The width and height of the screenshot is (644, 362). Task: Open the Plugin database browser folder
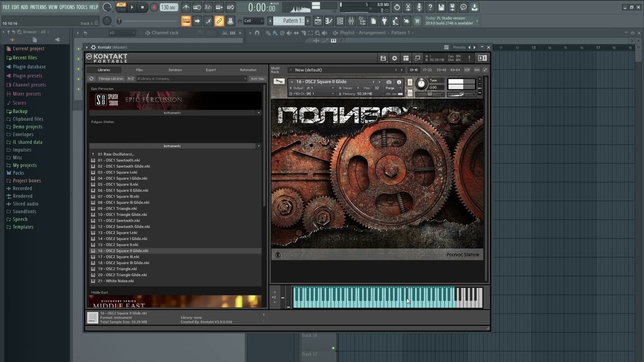(x=29, y=66)
